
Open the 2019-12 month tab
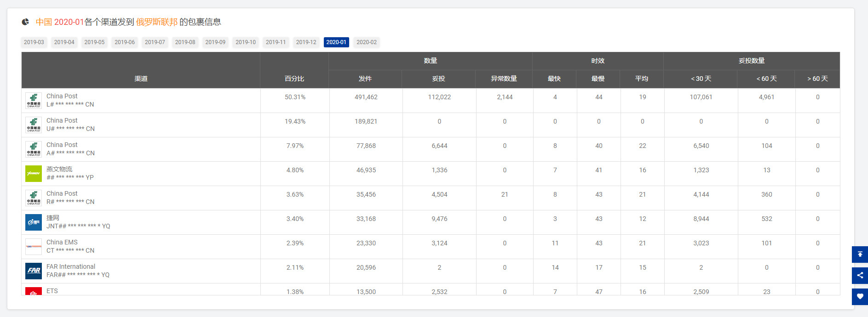coord(306,42)
